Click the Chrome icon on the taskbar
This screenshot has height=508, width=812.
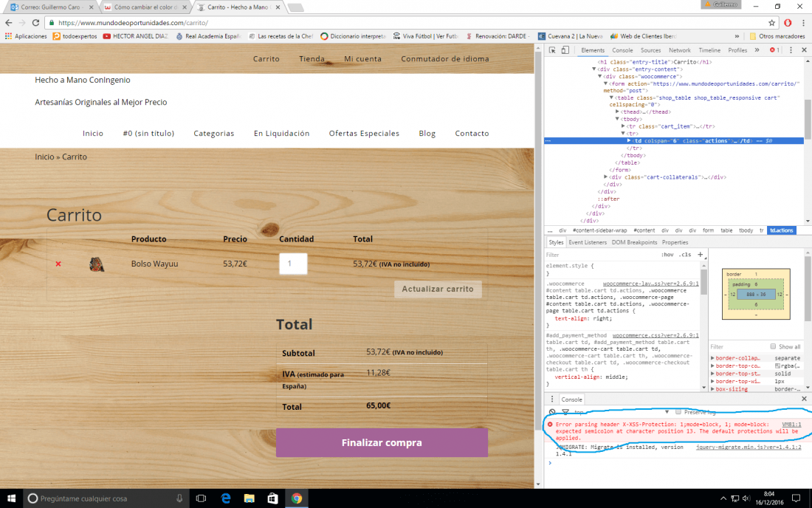coord(296,498)
